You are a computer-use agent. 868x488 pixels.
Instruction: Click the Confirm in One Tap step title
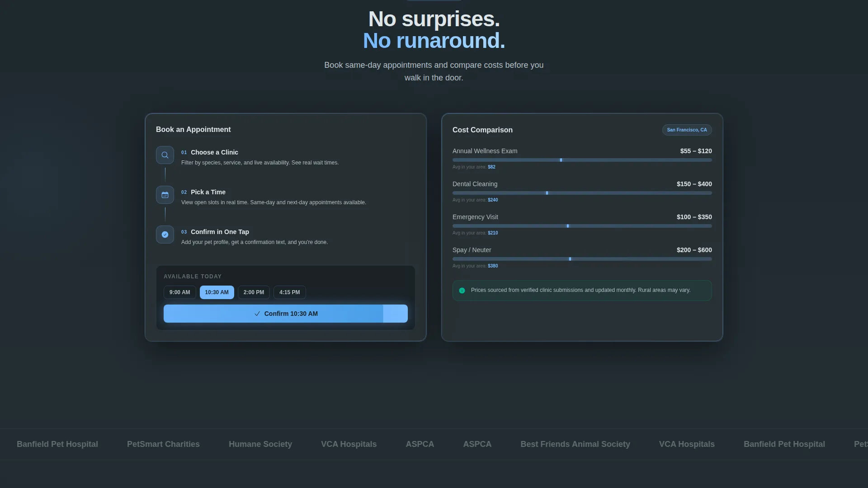(x=220, y=232)
